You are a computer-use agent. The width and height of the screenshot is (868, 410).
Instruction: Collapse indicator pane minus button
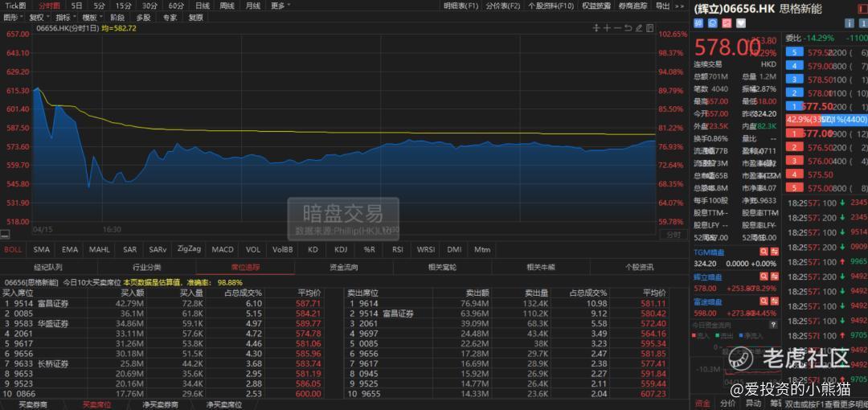[x=5, y=235]
